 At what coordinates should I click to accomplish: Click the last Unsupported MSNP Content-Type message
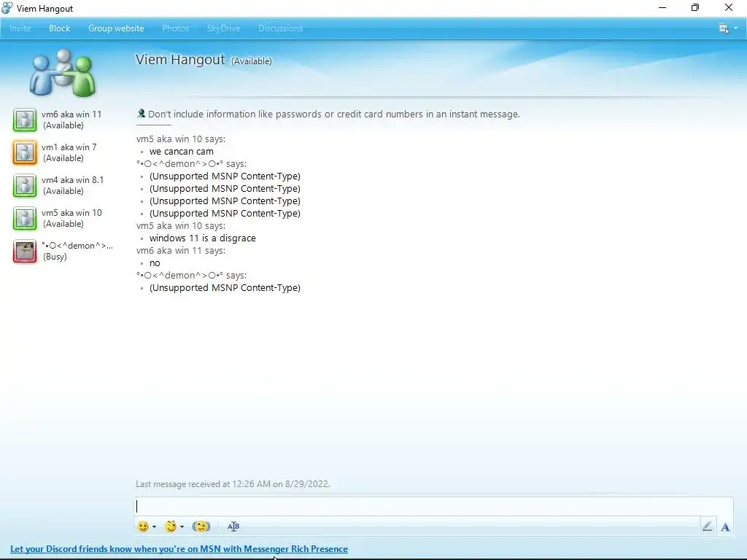click(225, 287)
